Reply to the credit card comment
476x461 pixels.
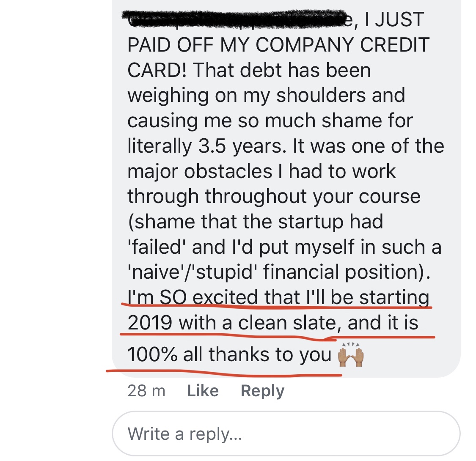coord(262,390)
